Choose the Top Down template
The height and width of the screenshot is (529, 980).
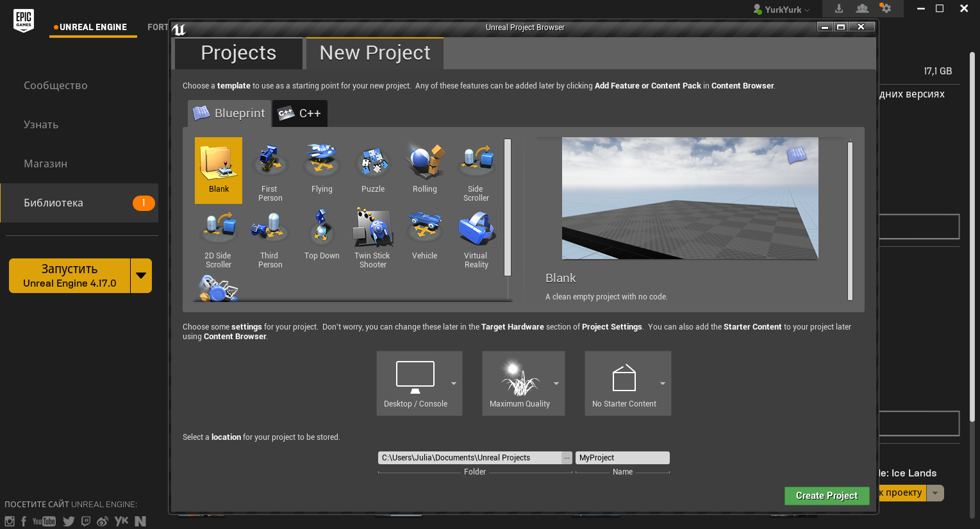(x=322, y=237)
